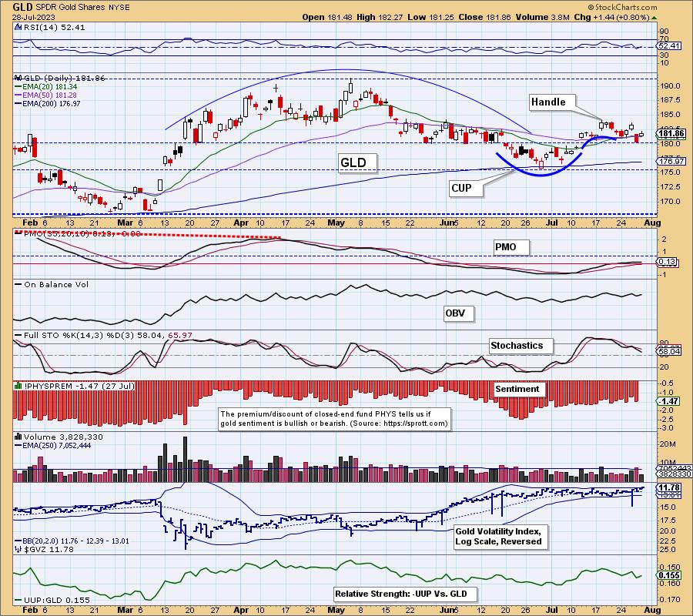
Task: Click the dark blue EMA(200) line swatch
Action: [18, 104]
